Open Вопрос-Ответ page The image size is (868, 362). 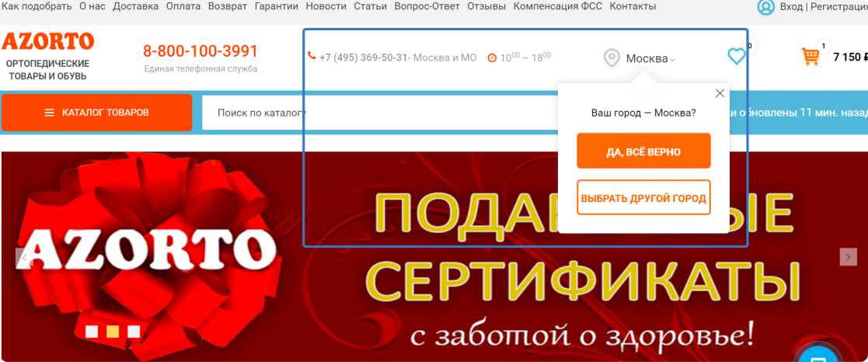tap(427, 7)
